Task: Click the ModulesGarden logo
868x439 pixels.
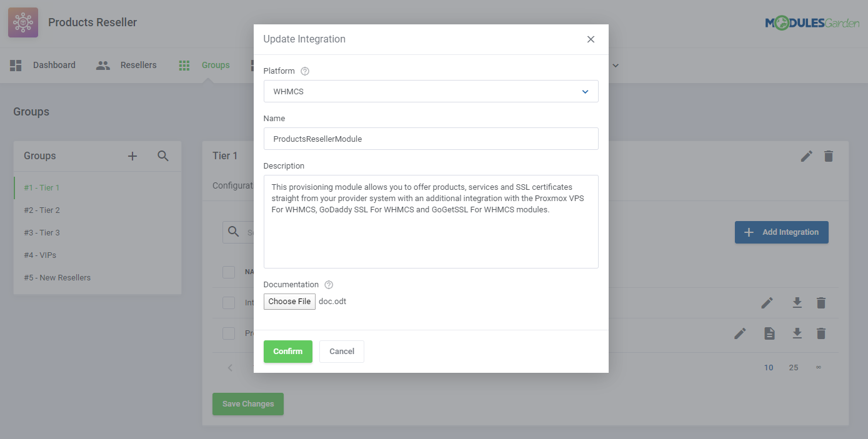Action: (x=812, y=22)
